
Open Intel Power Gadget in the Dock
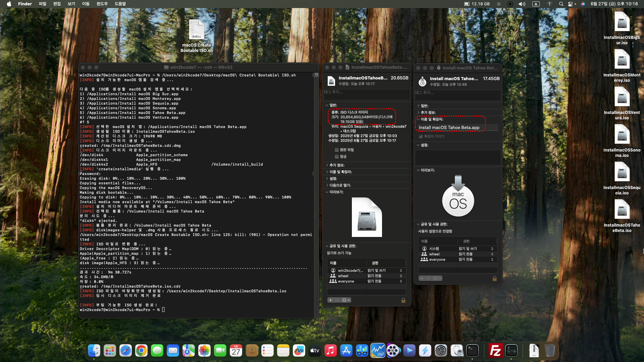point(378,351)
